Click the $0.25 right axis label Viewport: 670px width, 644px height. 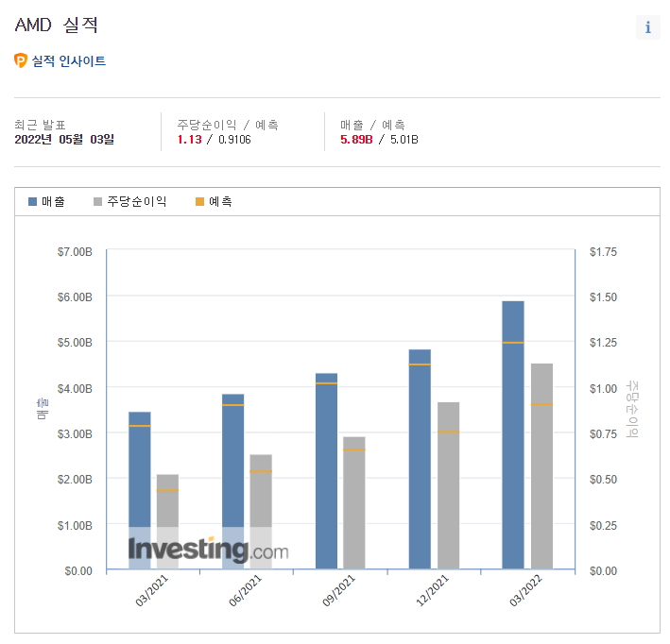tap(603, 525)
